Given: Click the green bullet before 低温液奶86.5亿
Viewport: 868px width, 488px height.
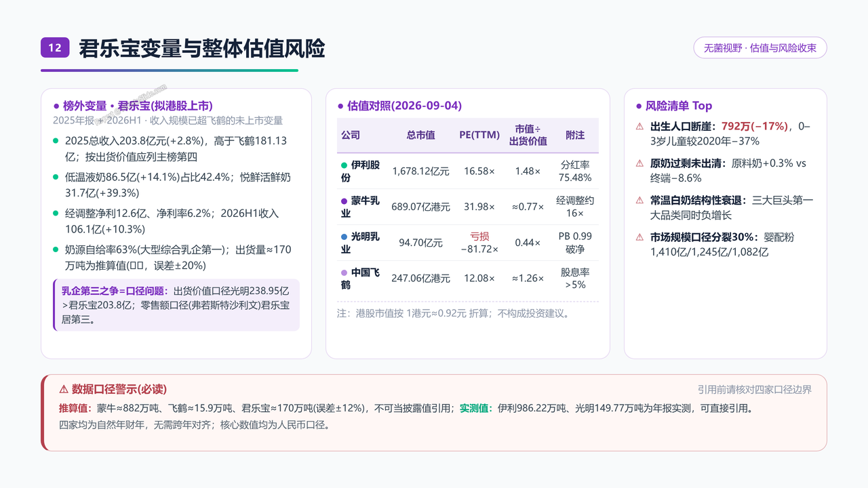Looking at the screenshot, I should pyautogui.click(x=56, y=178).
